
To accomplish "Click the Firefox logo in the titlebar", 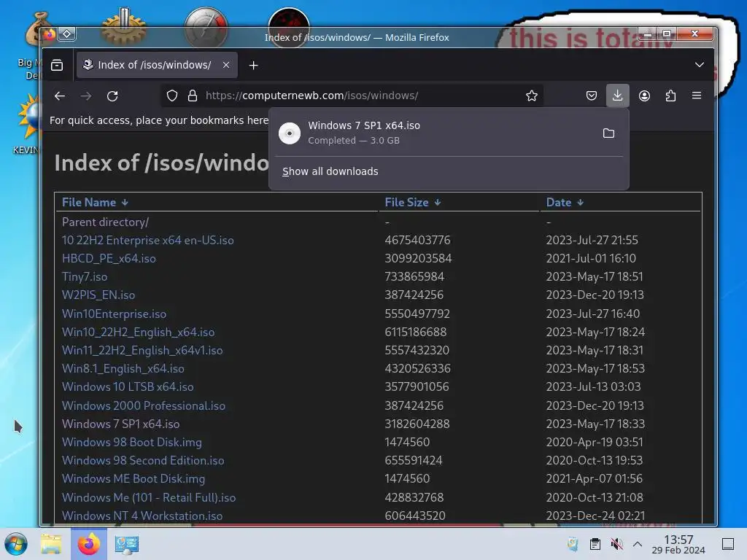I will [49, 34].
